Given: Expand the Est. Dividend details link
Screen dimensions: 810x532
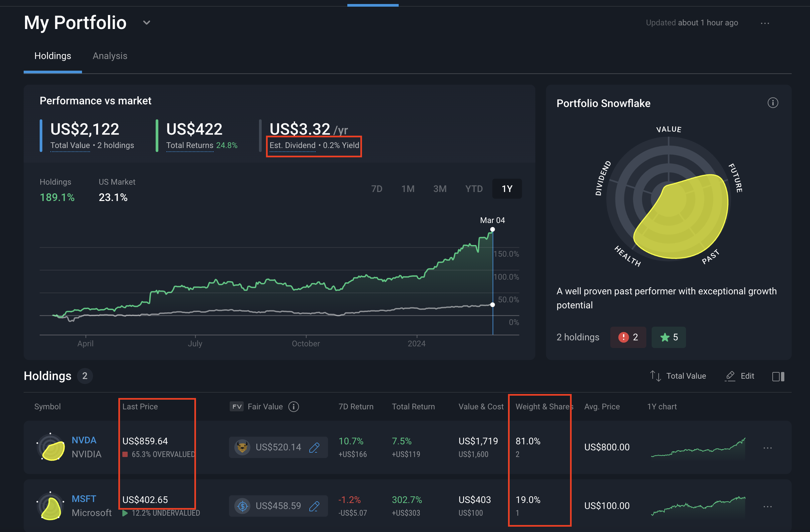Looking at the screenshot, I should click(292, 145).
